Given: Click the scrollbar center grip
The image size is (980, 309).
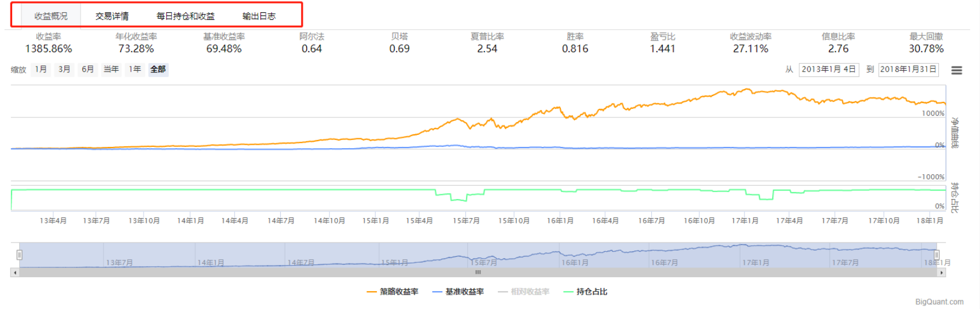Looking at the screenshot, I should [478, 272].
